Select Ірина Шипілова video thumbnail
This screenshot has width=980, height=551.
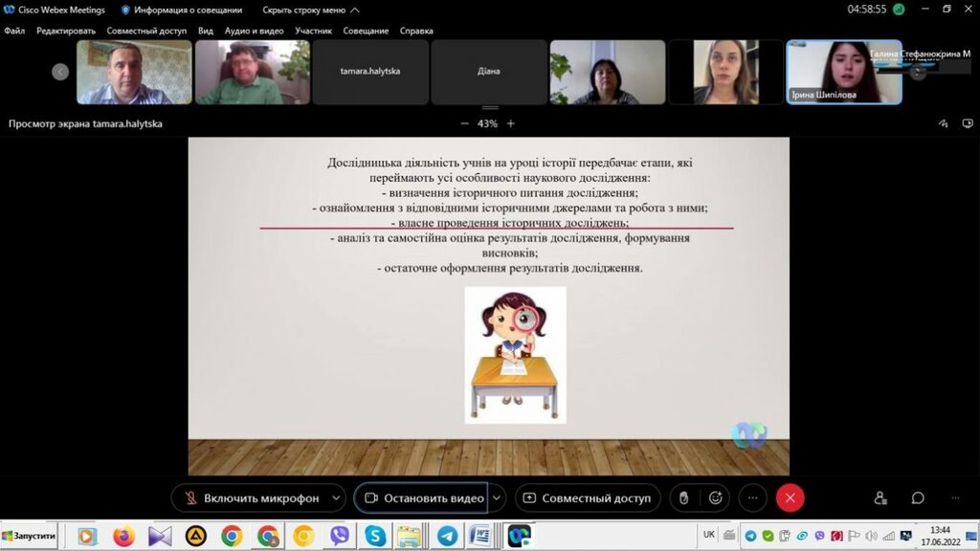[843, 71]
